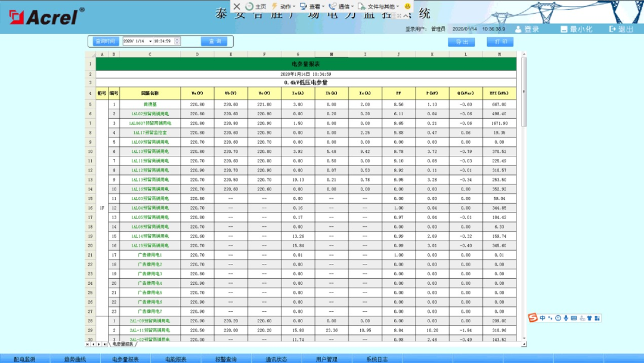Open the soft keyboard from input tray
The image size is (644, 363).
574,318
